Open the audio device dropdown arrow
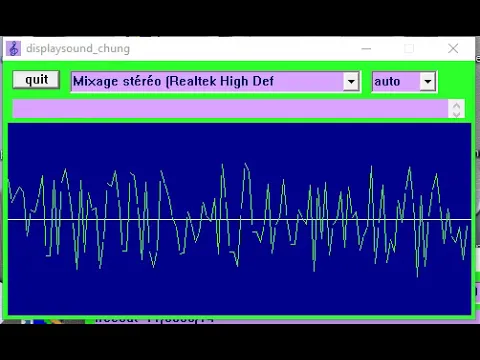 351,81
